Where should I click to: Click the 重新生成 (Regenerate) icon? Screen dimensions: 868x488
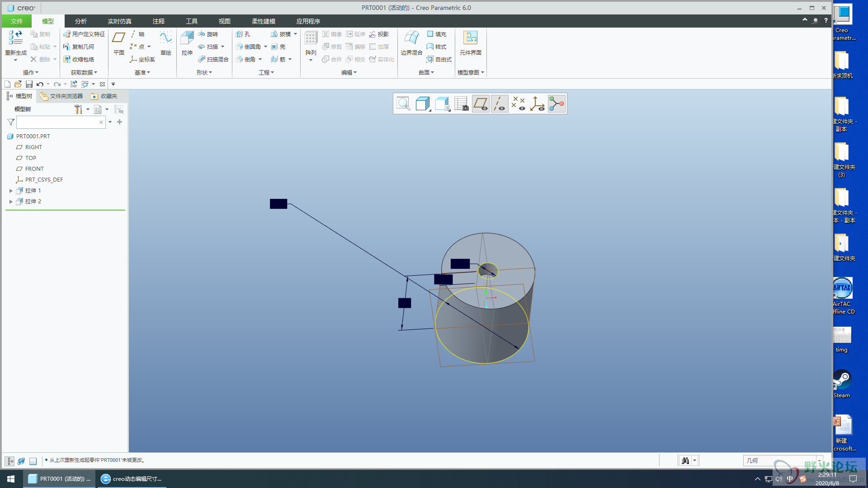16,38
